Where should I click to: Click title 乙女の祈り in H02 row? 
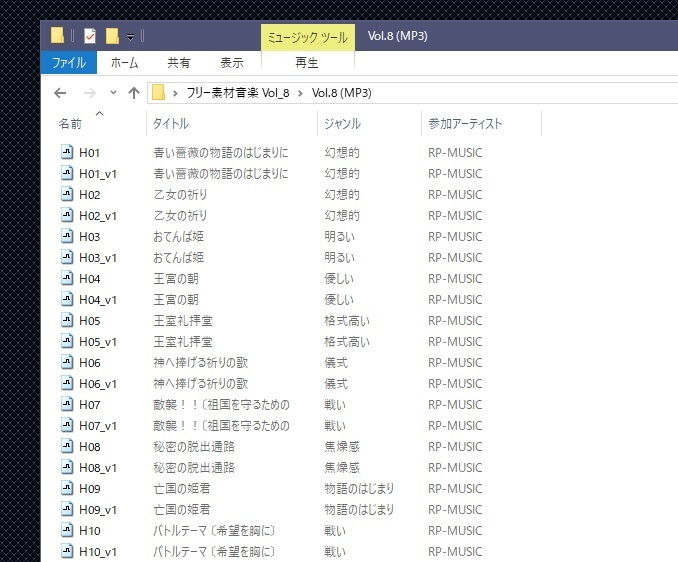(180, 195)
